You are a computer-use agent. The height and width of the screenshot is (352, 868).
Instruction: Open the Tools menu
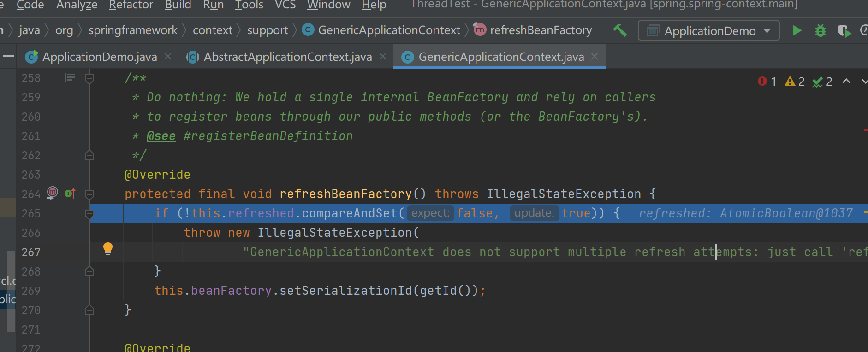[x=249, y=5]
